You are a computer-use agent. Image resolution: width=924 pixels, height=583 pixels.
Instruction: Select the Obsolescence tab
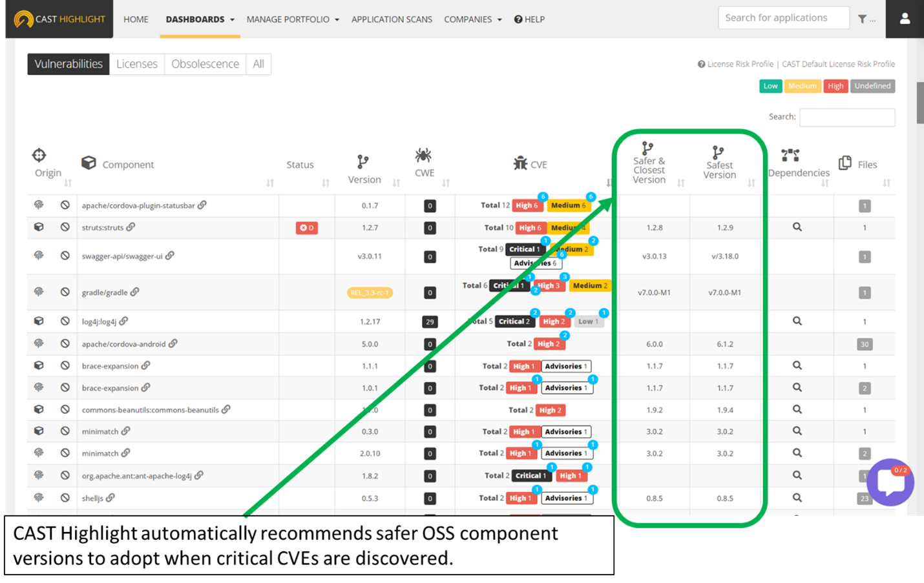pos(205,63)
